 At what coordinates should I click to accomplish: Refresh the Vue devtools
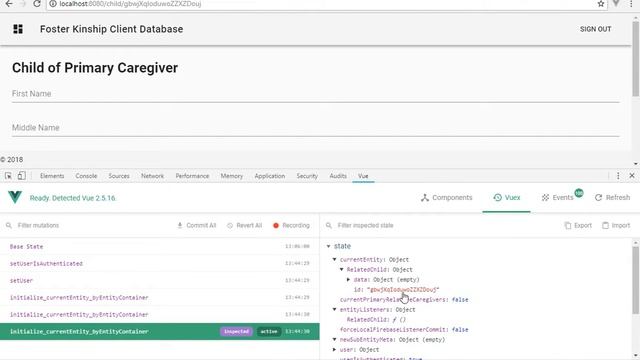(x=612, y=198)
